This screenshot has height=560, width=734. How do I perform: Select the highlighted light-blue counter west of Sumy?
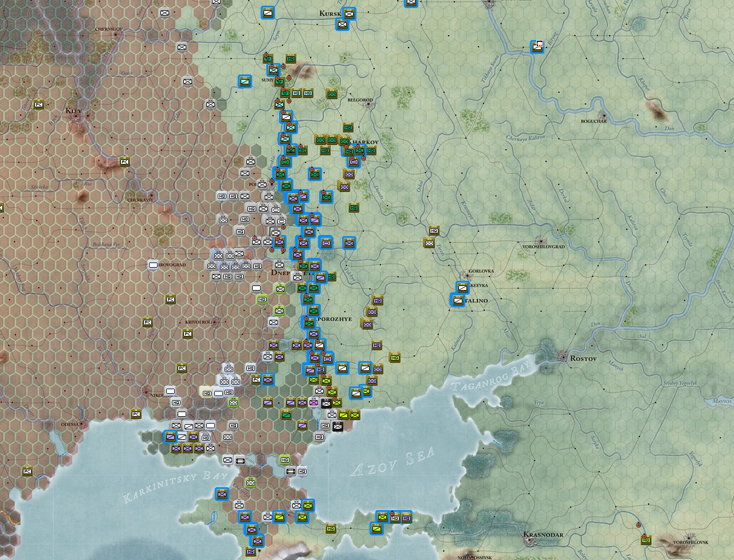(x=245, y=82)
